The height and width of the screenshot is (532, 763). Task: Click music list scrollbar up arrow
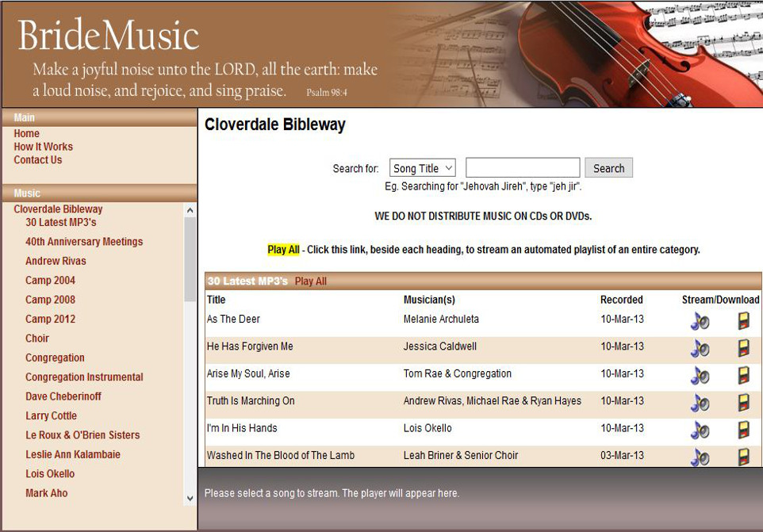(x=190, y=211)
